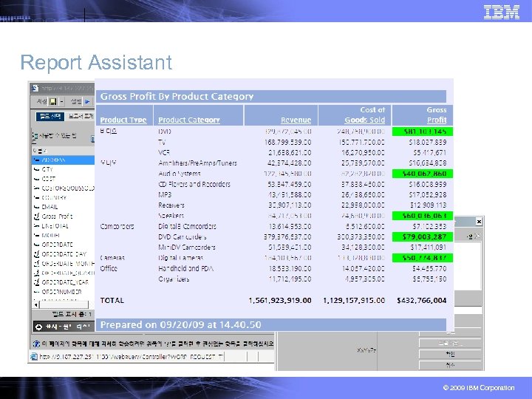This screenshot has height=399, width=532.
Task: Sort by the Product Category column header
Action: point(189,120)
